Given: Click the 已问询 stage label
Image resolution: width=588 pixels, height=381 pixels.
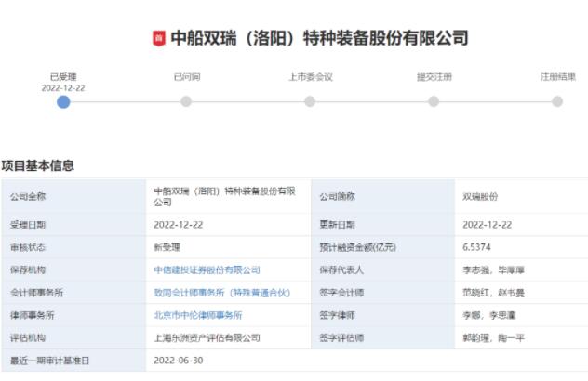Looking at the screenshot, I should click(x=187, y=77).
